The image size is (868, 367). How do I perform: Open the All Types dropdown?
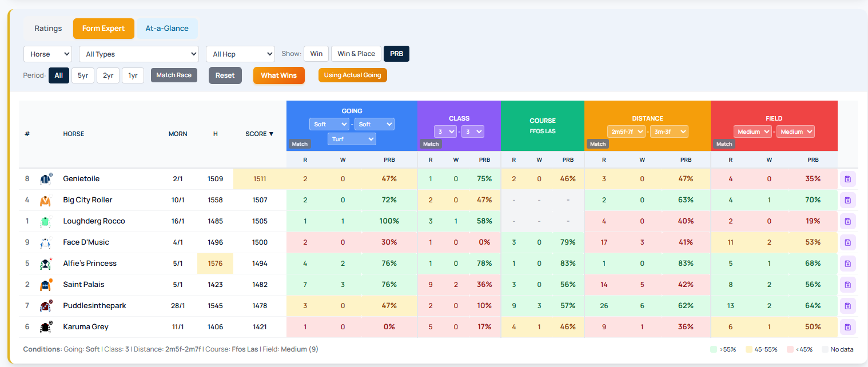(138, 54)
